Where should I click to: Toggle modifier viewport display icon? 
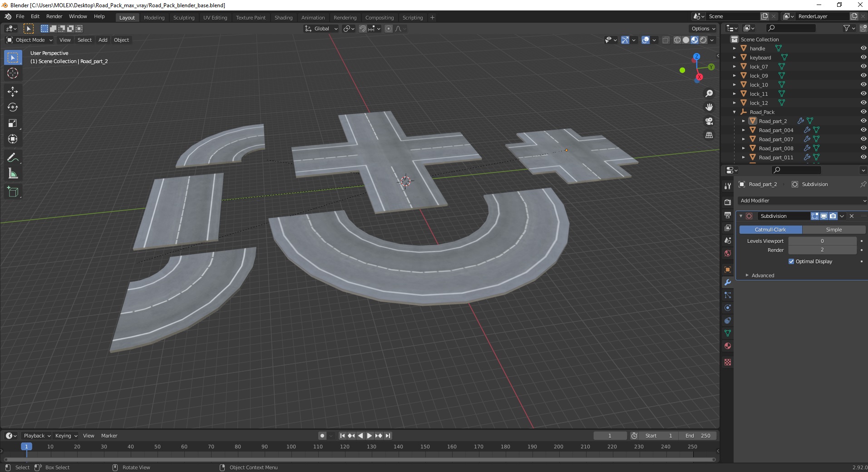click(824, 216)
